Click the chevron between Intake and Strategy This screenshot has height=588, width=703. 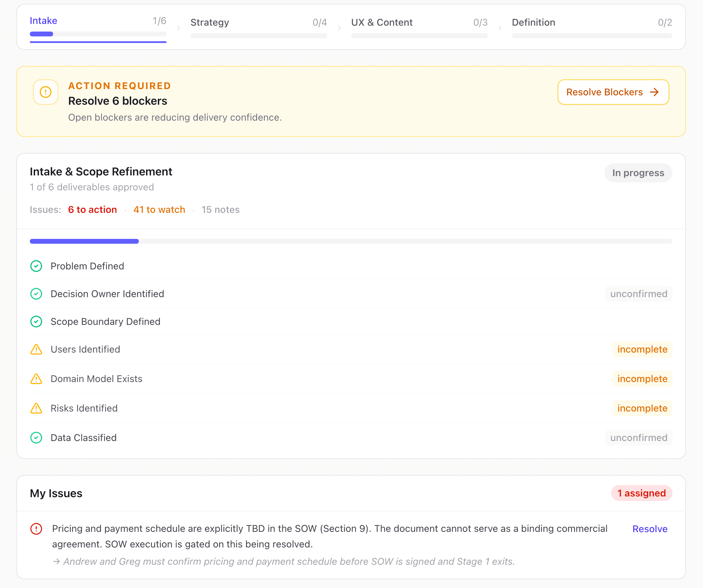point(179,28)
